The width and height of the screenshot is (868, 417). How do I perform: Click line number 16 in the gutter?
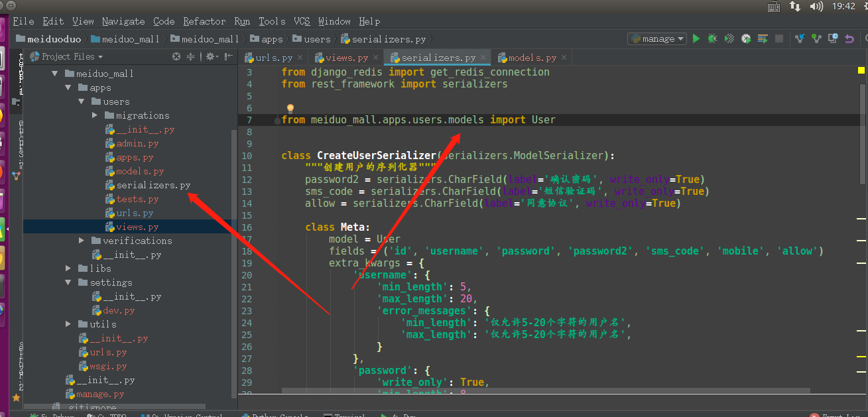click(247, 227)
